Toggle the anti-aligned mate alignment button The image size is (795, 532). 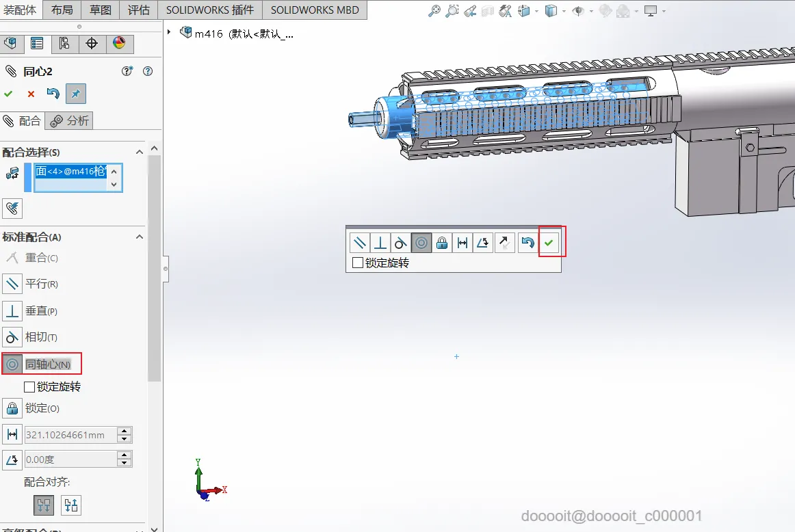pyautogui.click(x=71, y=505)
